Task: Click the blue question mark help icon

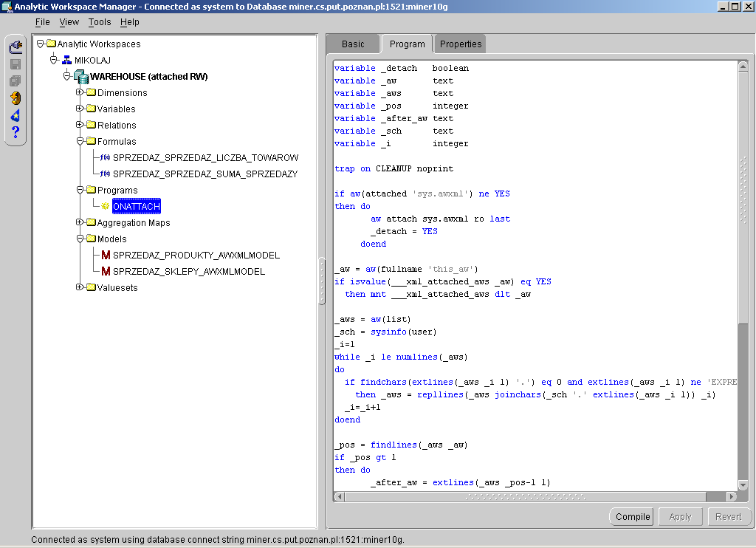Action: [16, 131]
